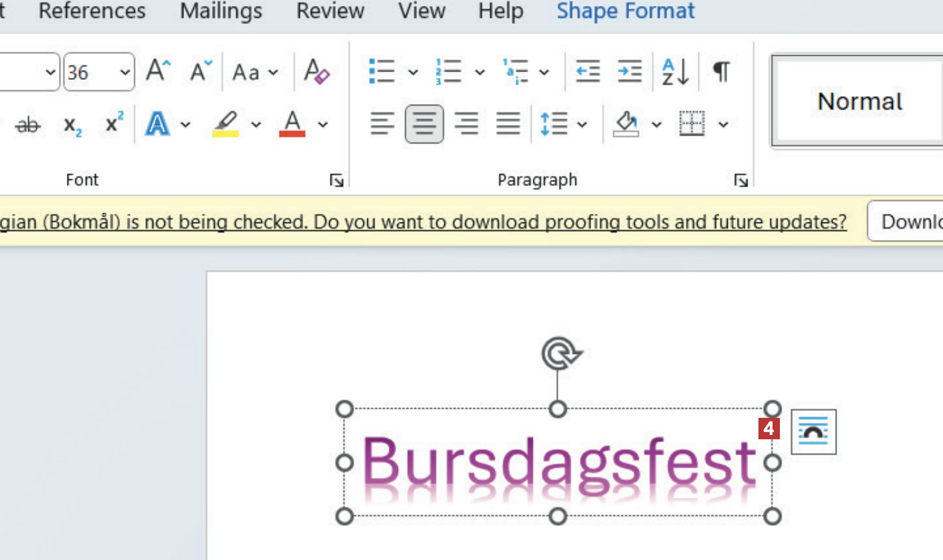
Task: Open the bullet library dropdown
Action: click(x=413, y=72)
